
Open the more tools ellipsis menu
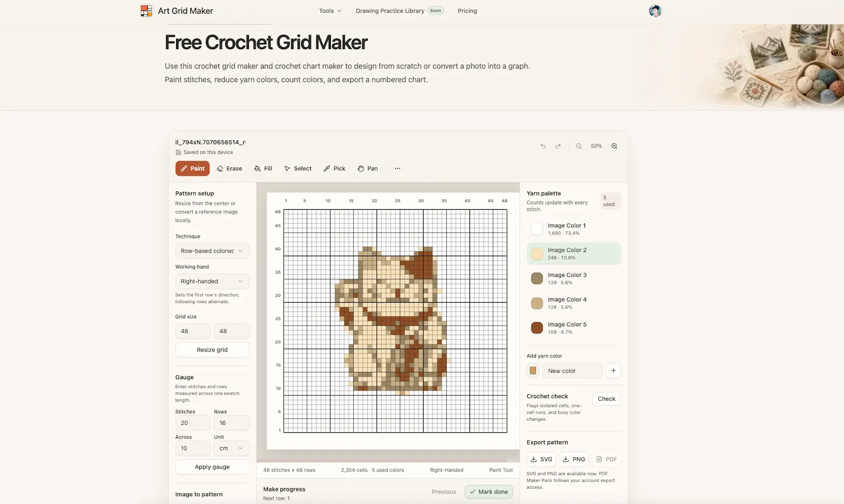397,169
